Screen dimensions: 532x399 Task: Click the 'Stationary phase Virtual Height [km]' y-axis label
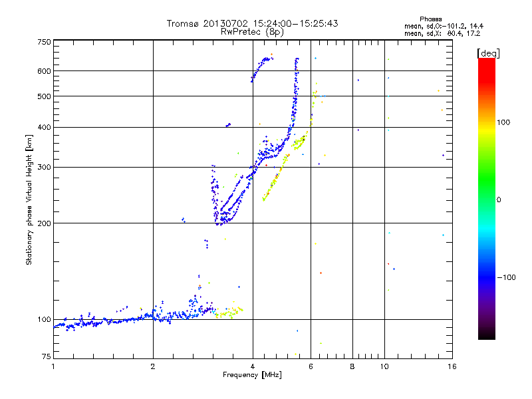tap(29, 199)
